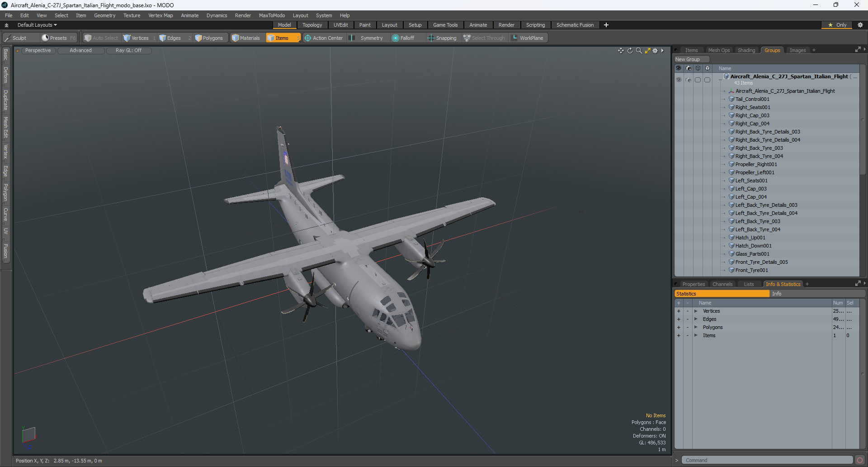Toggle Symmetry mode
The width and height of the screenshot is (868, 467).
367,38
